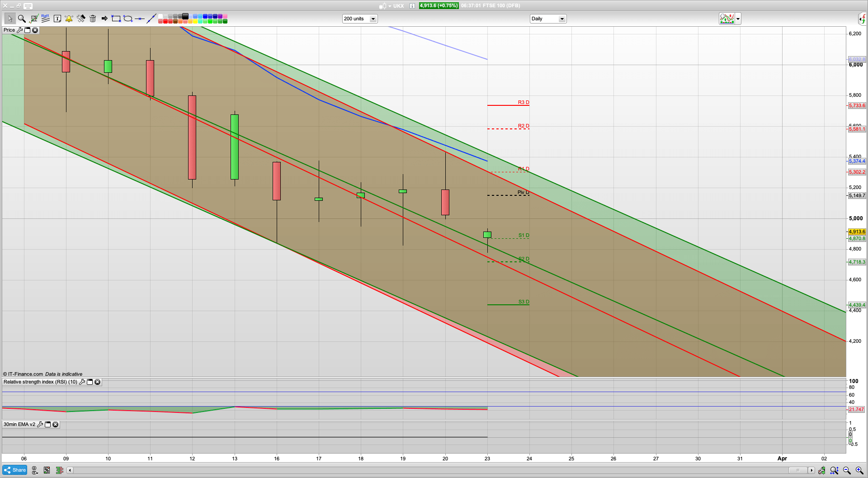The height and width of the screenshot is (478, 868).
Task: Toggle window mode for Price panel
Action: pyautogui.click(x=27, y=30)
